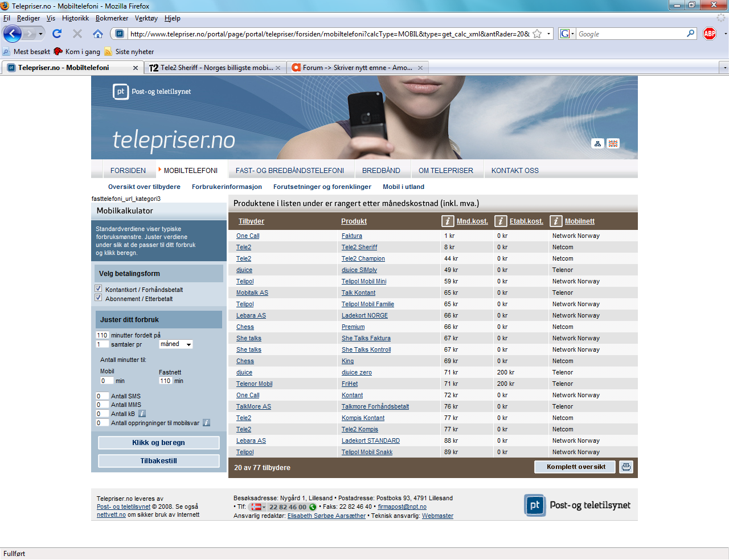
Task: Open the Lebara AS Ladekort NORGE link
Action: pos(364,315)
